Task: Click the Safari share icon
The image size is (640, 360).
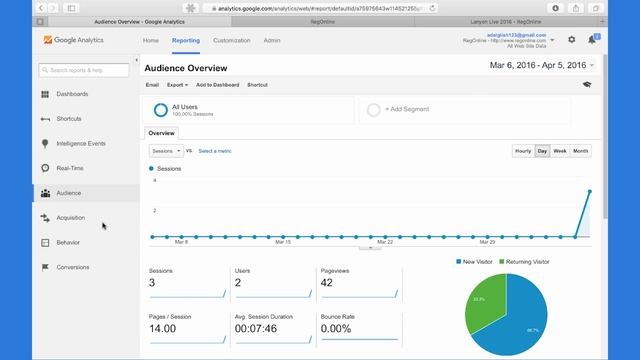Action: pyautogui.click(x=576, y=8)
